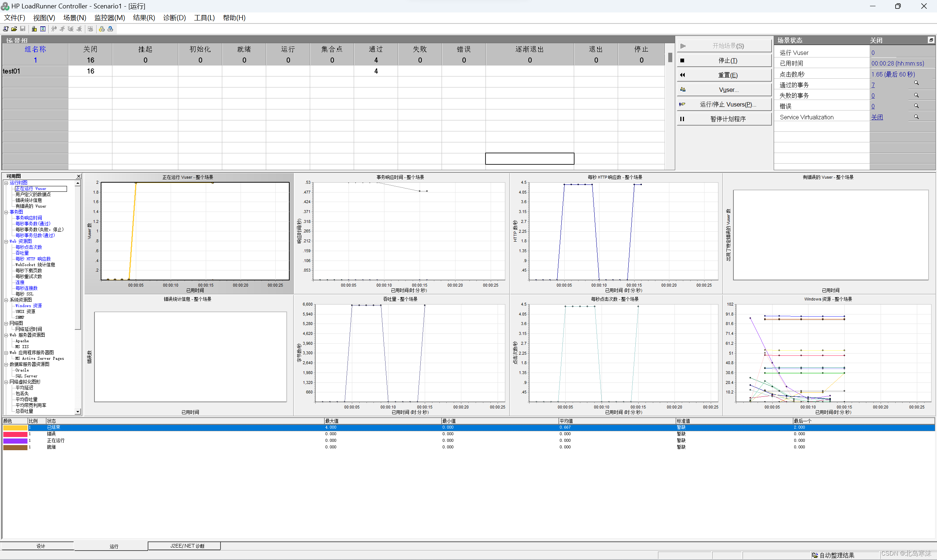This screenshot has width=937, height=560.
Task: Click the Stop Vusers toolbar icon
Action: tap(79, 29)
